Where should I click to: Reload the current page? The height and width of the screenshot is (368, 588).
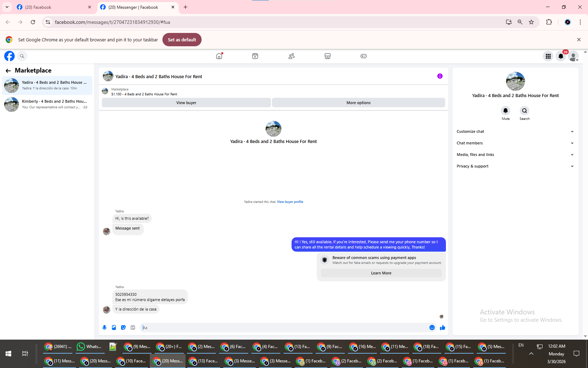33,22
